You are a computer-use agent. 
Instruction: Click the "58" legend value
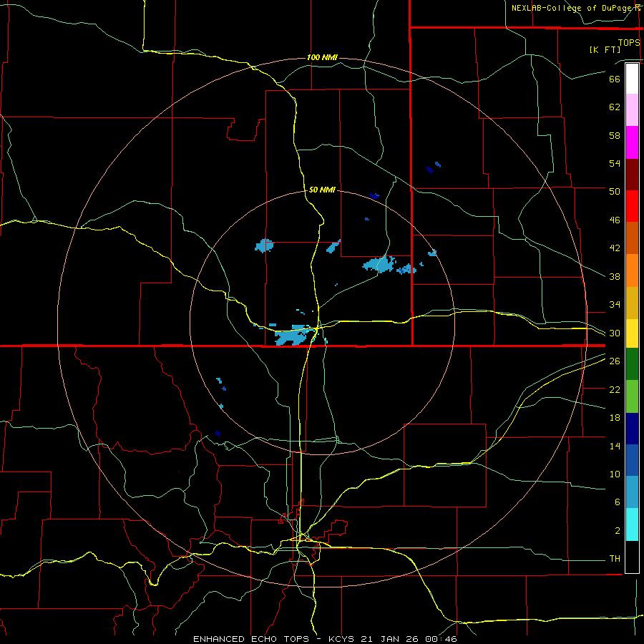(615, 135)
